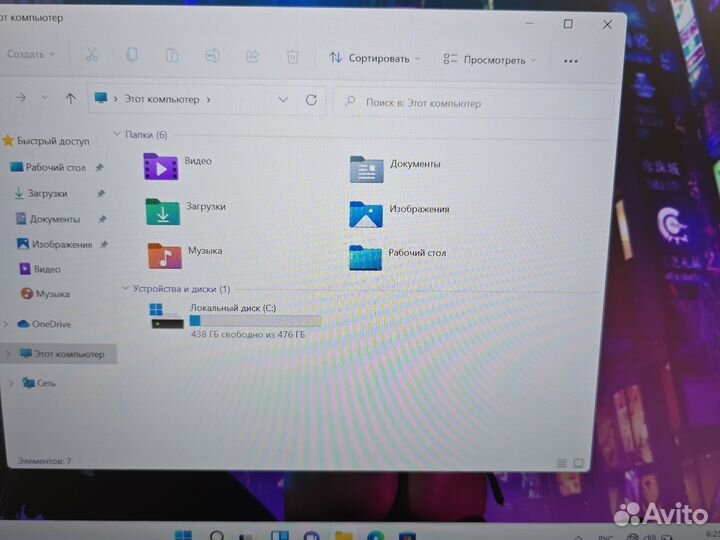Open the Музыка folder in main pane
720x540 pixels.
pos(164,255)
